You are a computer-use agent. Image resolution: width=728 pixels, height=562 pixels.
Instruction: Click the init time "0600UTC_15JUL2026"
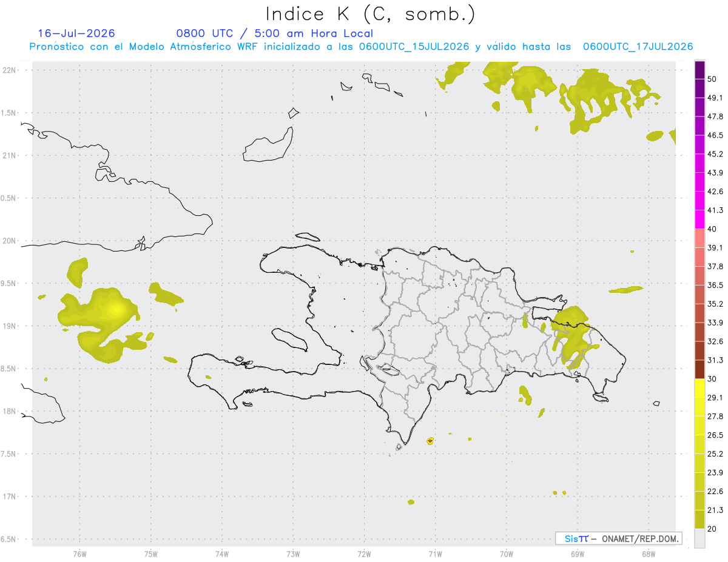click(414, 47)
